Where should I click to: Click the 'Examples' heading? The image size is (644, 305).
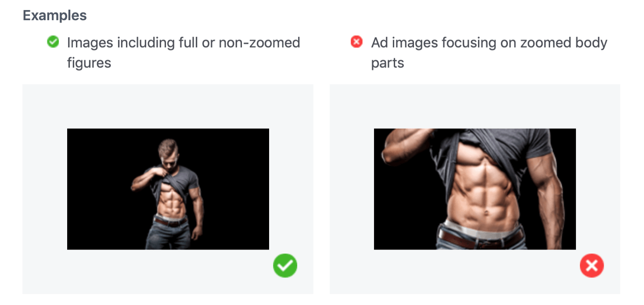pos(55,15)
